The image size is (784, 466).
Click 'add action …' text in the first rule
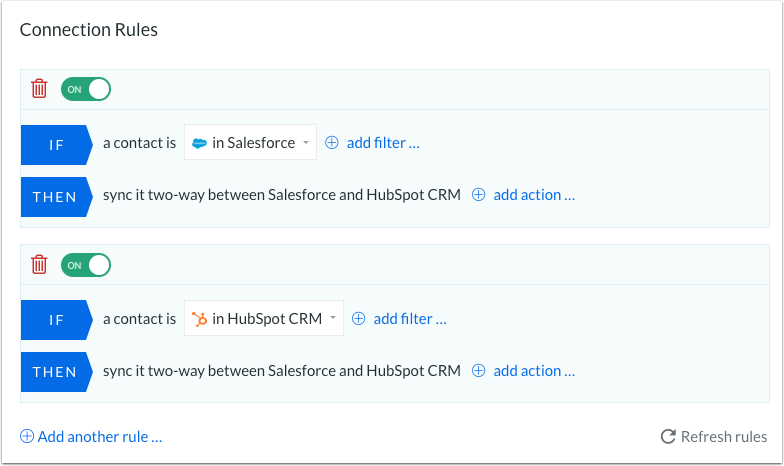[x=534, y=195]
